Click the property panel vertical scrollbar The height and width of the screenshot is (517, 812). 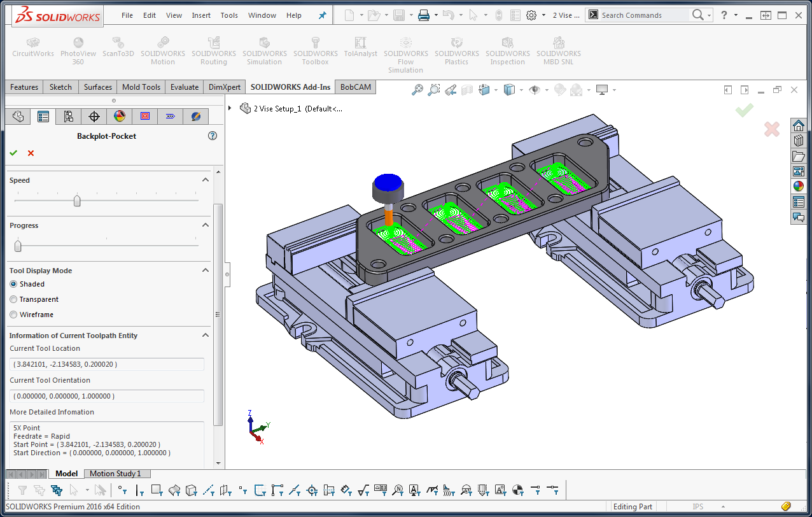pyautogui.click(x=218, y=315)
